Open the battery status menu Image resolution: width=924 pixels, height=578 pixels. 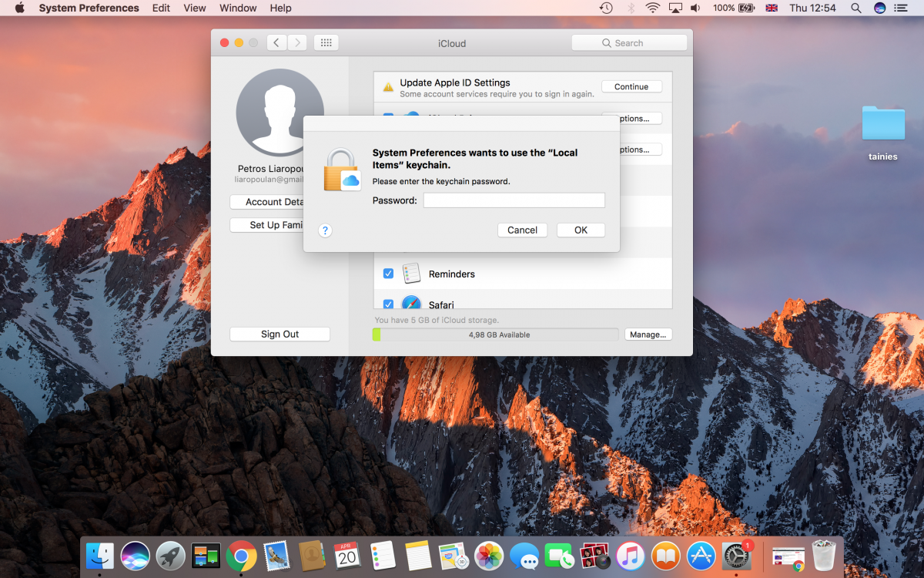(745, 8)
